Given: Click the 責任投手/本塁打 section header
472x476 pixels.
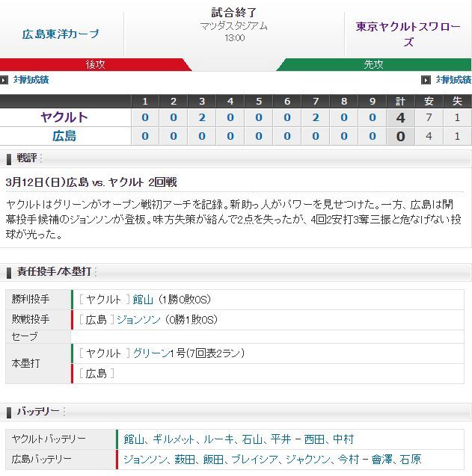Looking at the screenshot, I should [236, 272].
